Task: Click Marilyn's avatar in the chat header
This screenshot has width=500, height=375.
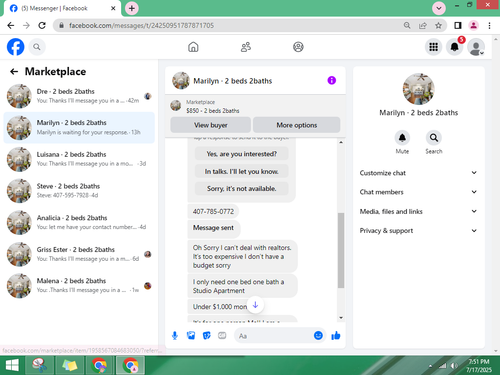Action: pyautogui.click(x=181, y=81)
